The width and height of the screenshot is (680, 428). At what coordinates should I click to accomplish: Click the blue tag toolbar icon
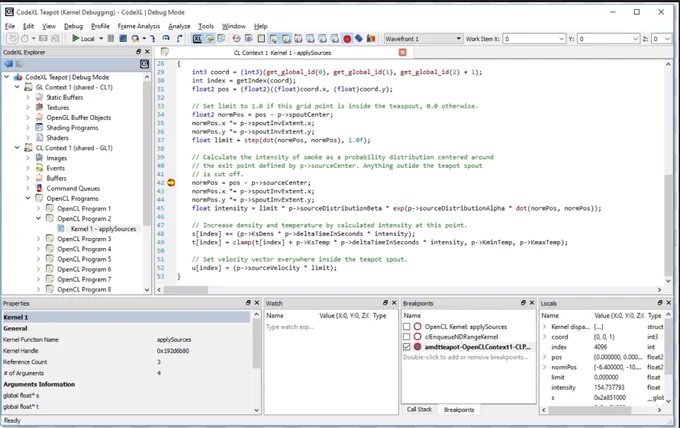[359, 39]
